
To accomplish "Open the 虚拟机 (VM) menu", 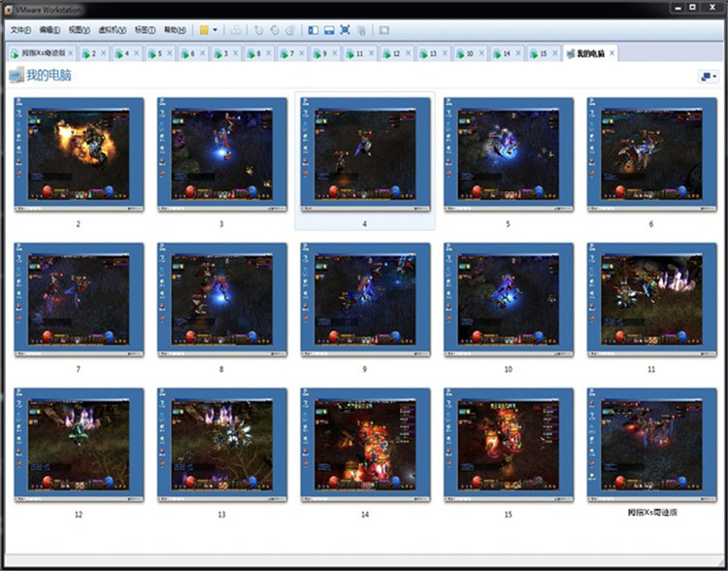I will pyautogui.click(x=112, y=30).
